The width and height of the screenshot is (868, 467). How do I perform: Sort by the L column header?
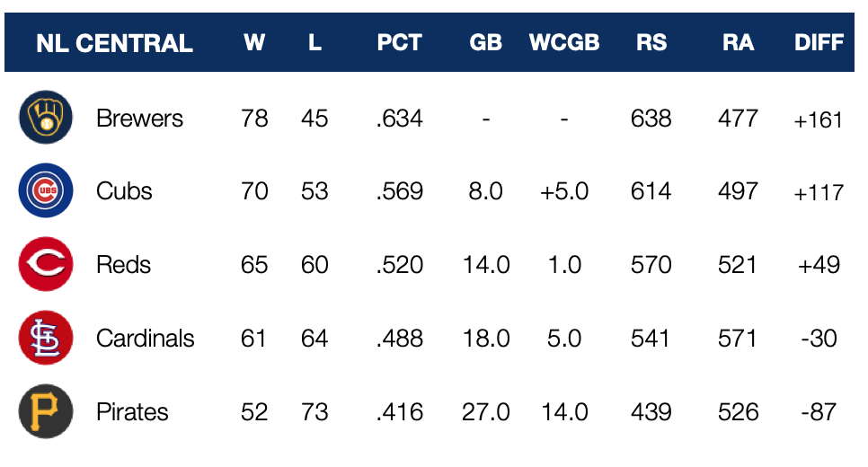tap(314, 42)
